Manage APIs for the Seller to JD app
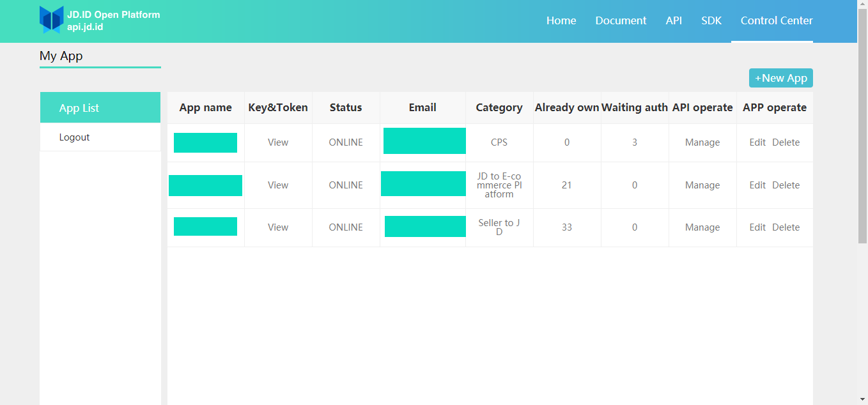This screenshot has width=868, height=405. 702,227
